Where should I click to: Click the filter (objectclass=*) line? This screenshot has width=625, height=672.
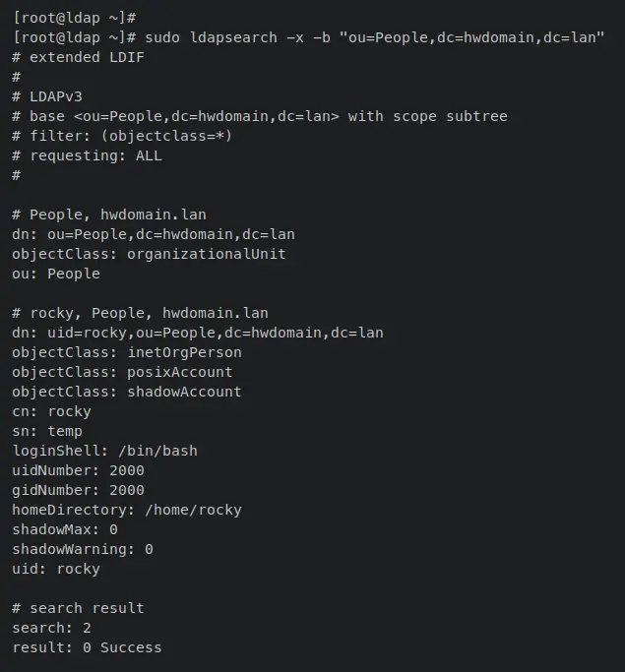[x=122, y=136]
